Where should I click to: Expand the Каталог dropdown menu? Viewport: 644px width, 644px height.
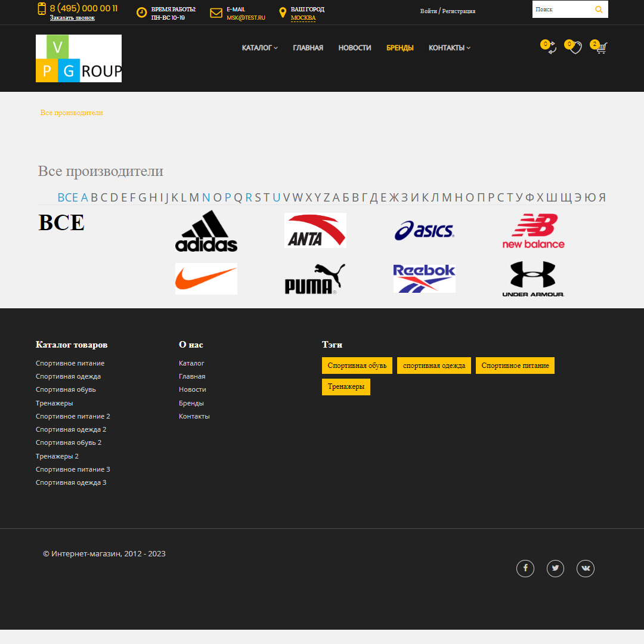click(259, 48)
